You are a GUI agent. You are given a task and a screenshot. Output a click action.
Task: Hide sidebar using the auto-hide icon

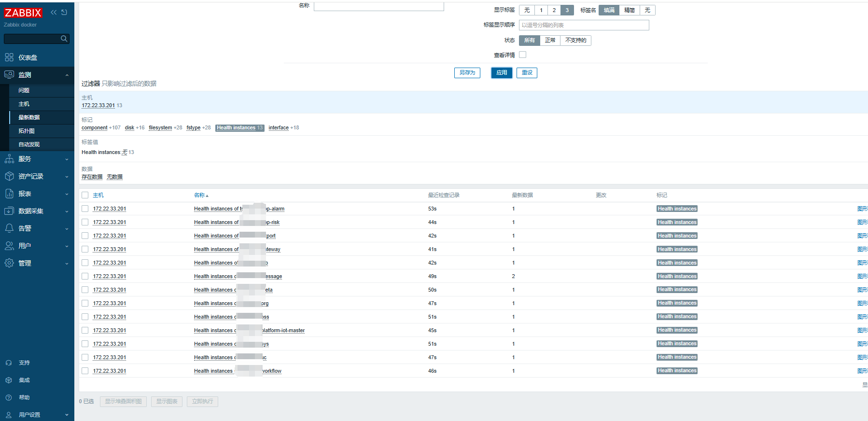(x=64, y=12)
